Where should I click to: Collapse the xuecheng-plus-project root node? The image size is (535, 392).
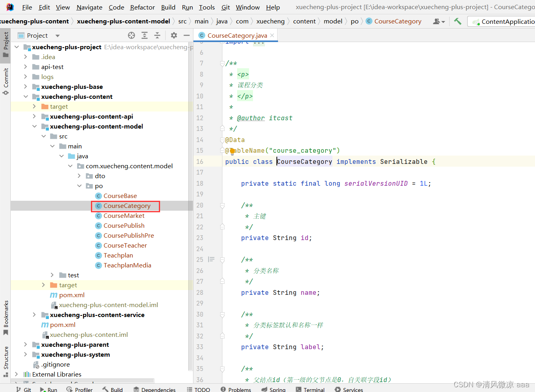click(17, 47)
